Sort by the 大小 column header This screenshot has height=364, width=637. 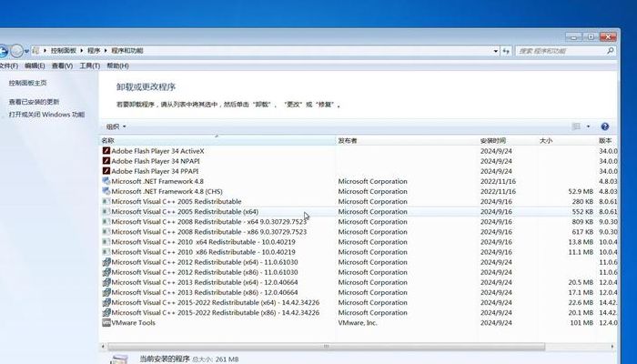coord(567,140)
